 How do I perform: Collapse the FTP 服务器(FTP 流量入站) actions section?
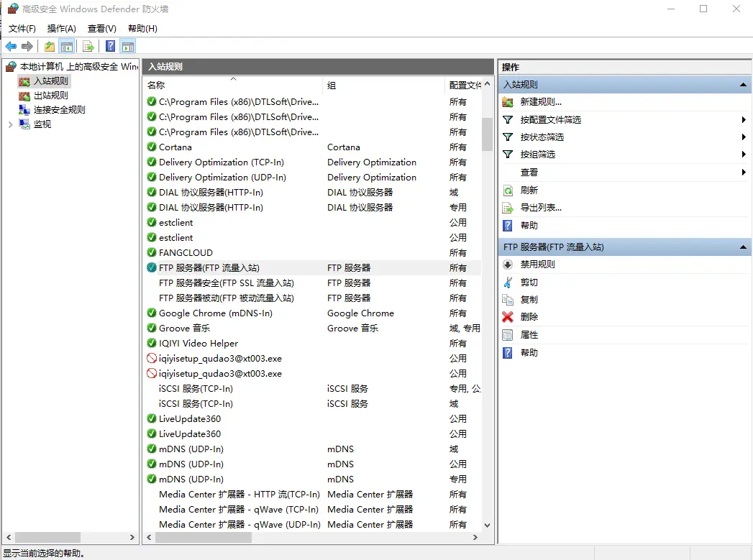(743, 247)
